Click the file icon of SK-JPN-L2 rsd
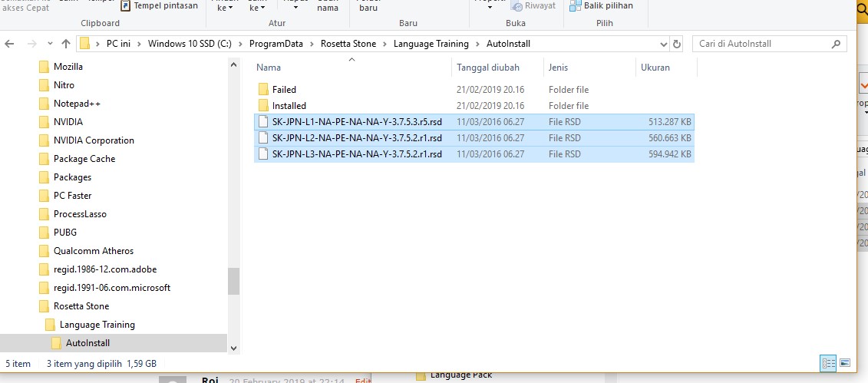868x383 pixels. [x=263, y=138]
